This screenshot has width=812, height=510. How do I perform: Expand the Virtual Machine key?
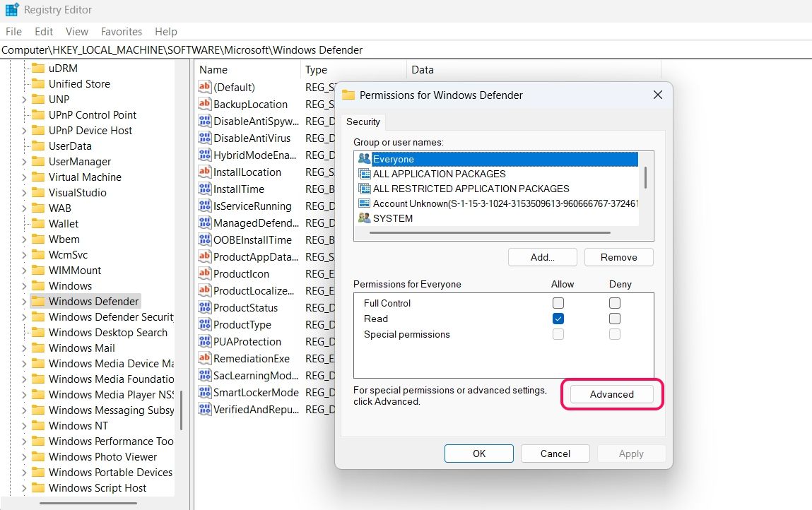tap(24, 177)
